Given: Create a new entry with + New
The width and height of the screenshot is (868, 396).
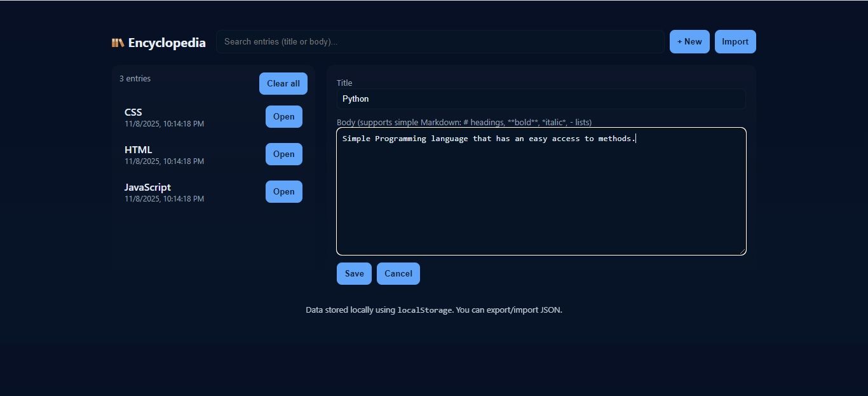Looking at the screenshot, I should [x=689, y=42].
